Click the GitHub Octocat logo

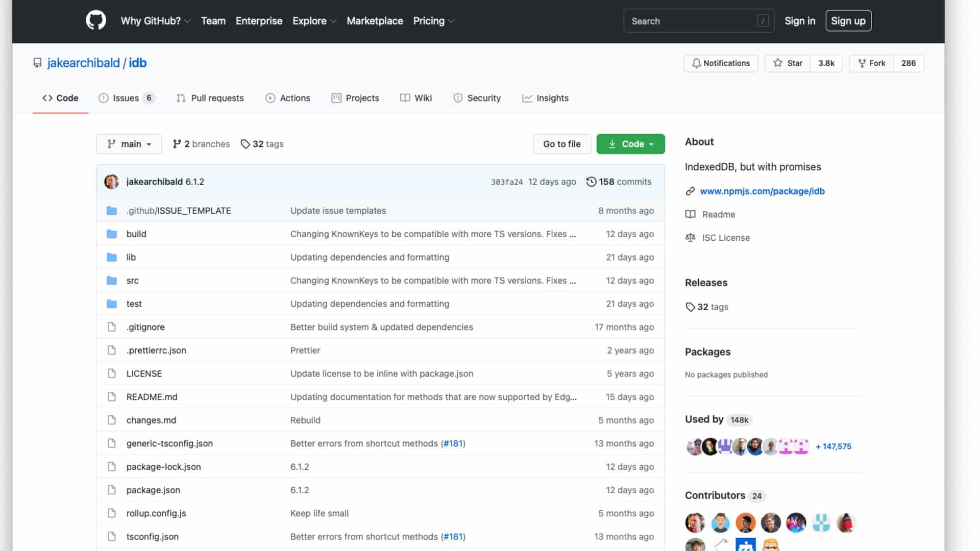[x=95, y=21]
